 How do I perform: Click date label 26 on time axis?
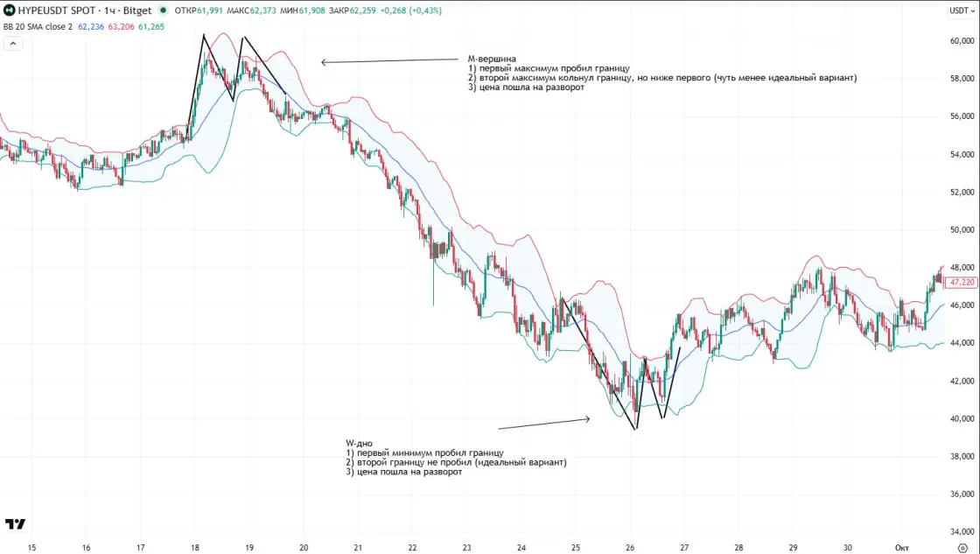pos(630,548)
